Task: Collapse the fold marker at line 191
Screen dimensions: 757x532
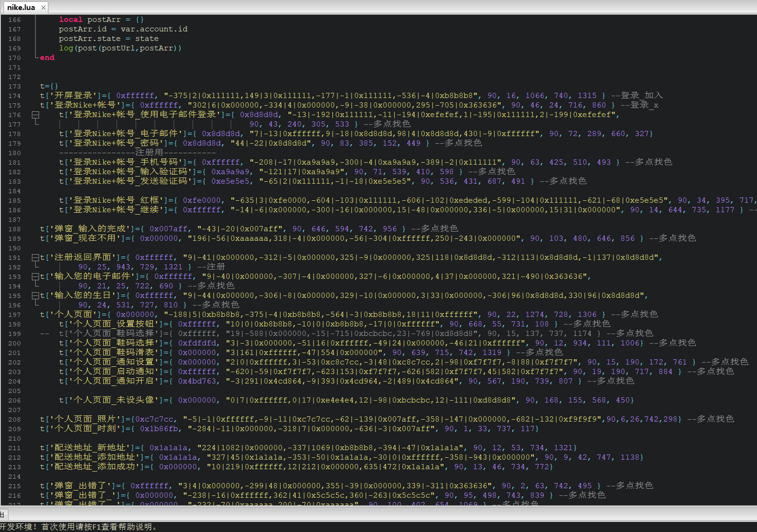Action: tap(35, 257)
